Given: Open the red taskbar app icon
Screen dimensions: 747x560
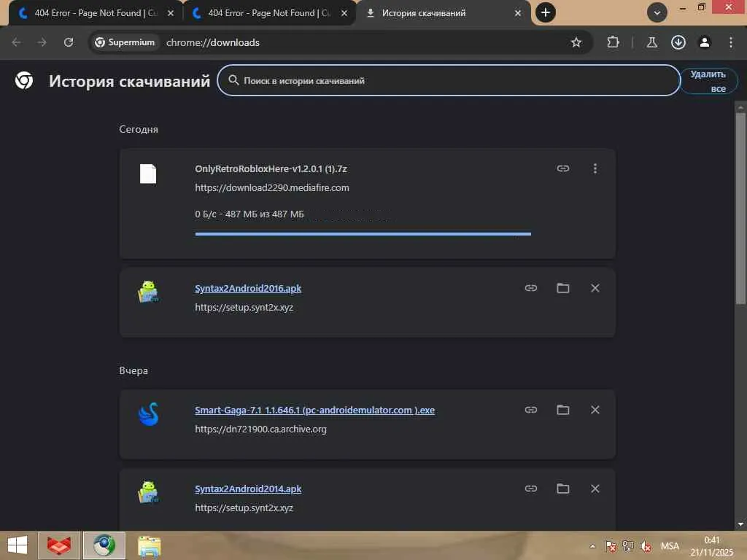Looking at the screenshot, I should [x=58, y=545].
